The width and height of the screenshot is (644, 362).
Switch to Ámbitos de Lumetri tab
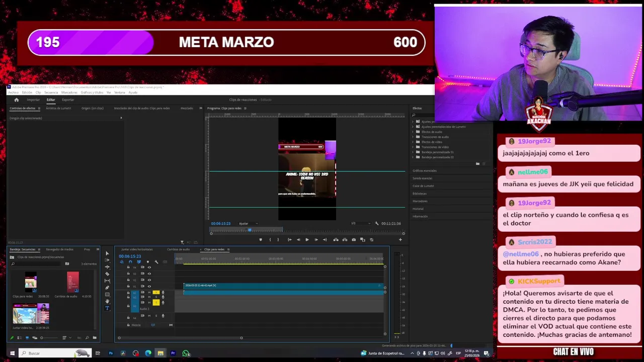click(58, 108)
